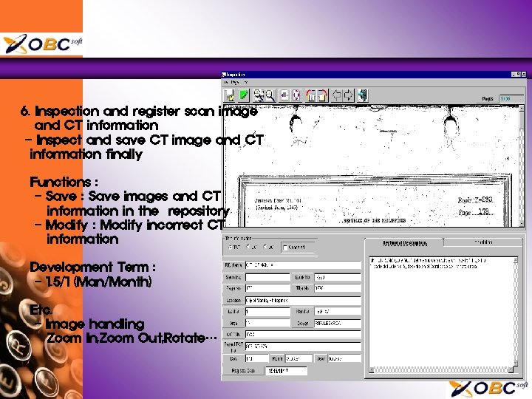Click the Year input field
The image size is (532, 399).
(x=344, y=358)
